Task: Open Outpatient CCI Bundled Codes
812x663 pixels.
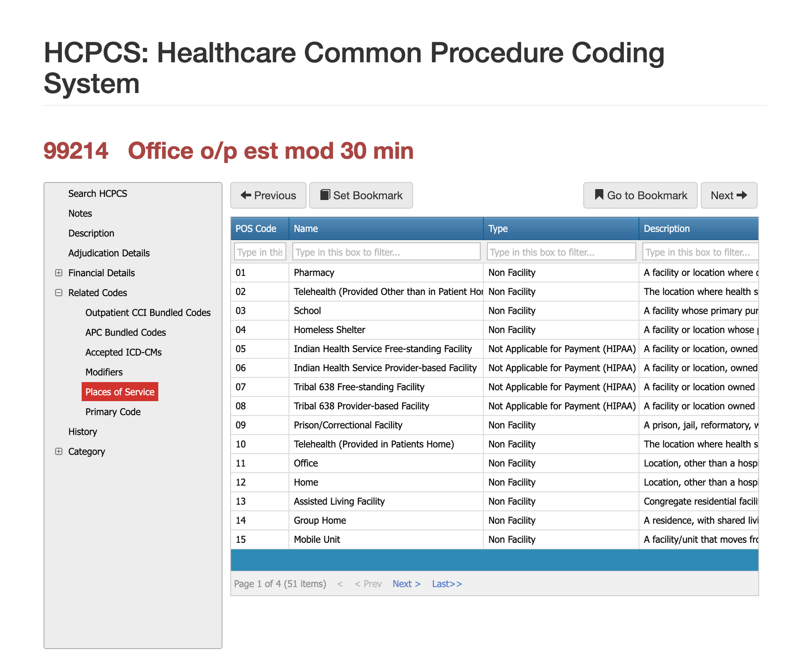Action: coord(148,312)
